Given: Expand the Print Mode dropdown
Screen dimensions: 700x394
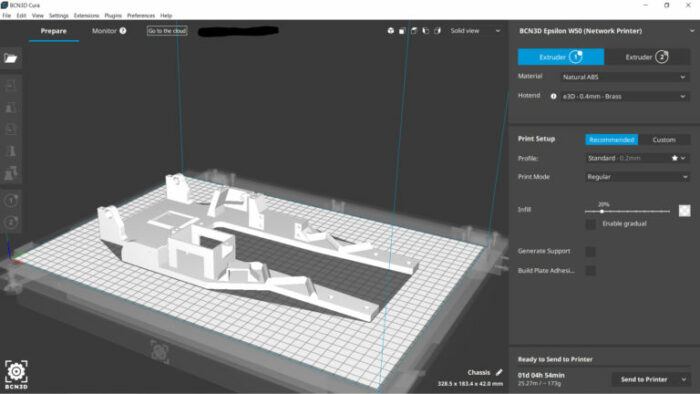Looking at the screenshot, I should (x=638, y=177).
